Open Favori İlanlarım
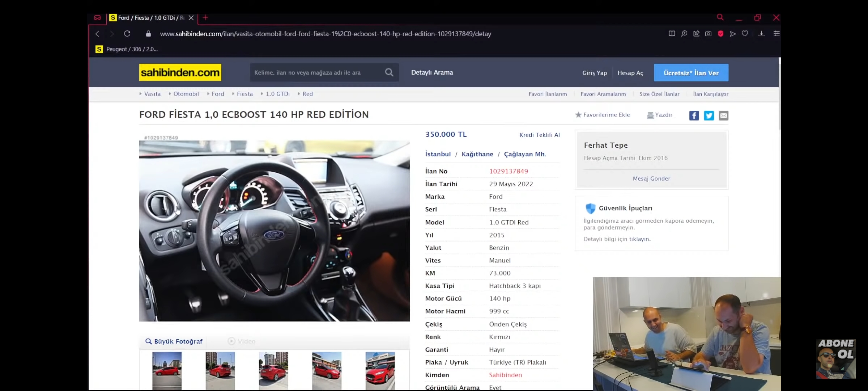The height and width of the screenshot is (391, 868). (548, 94)
